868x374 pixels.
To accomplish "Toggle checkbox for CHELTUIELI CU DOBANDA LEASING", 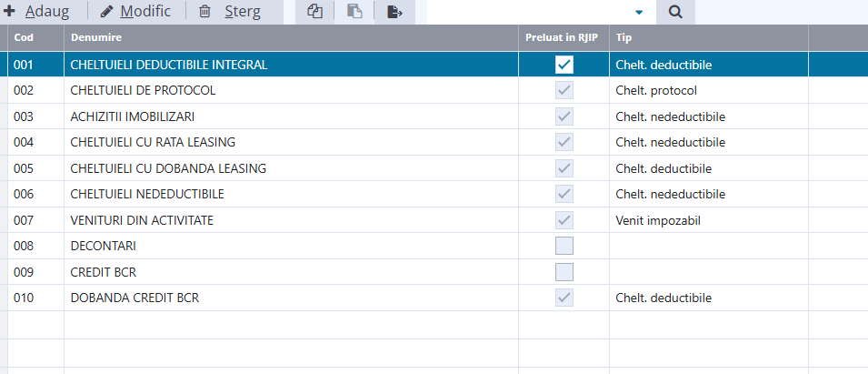I will click(x=564, y=168).
